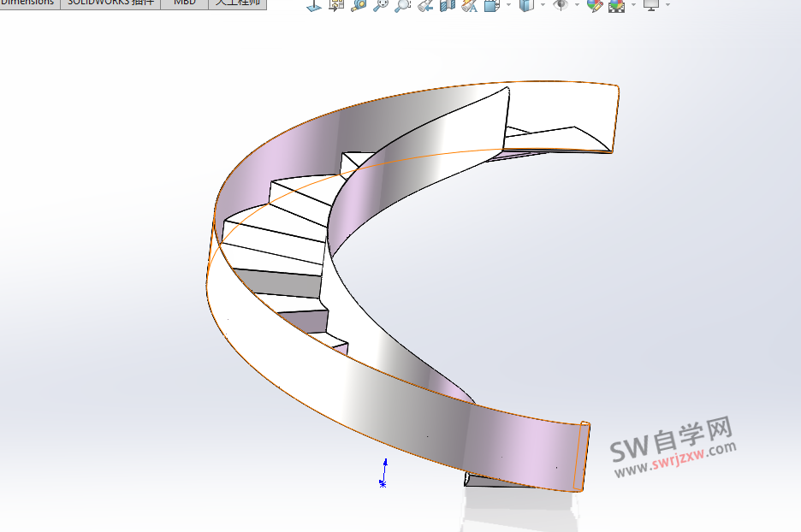Select the Zoom to Fit tool
Screen dimensions: 801x532
point(383,6)
